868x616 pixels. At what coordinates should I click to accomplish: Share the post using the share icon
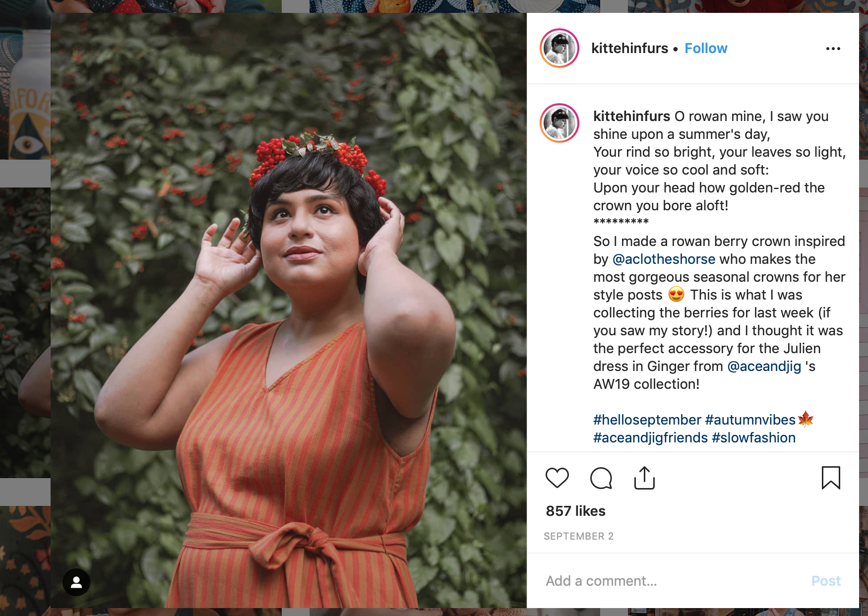click(644, 478)
